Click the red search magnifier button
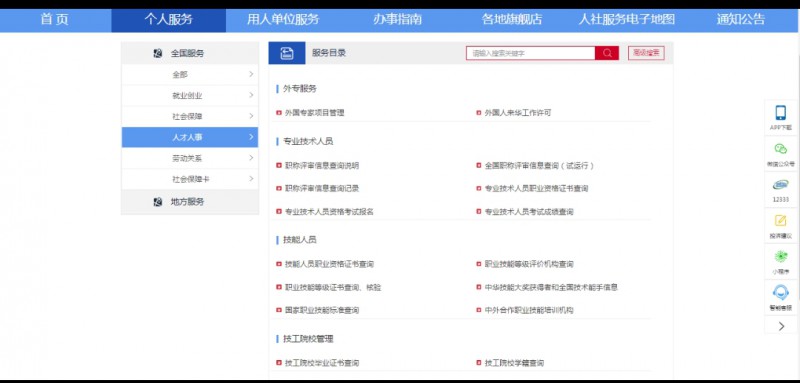This screenshot has height=383, width=800. (607, 53)
